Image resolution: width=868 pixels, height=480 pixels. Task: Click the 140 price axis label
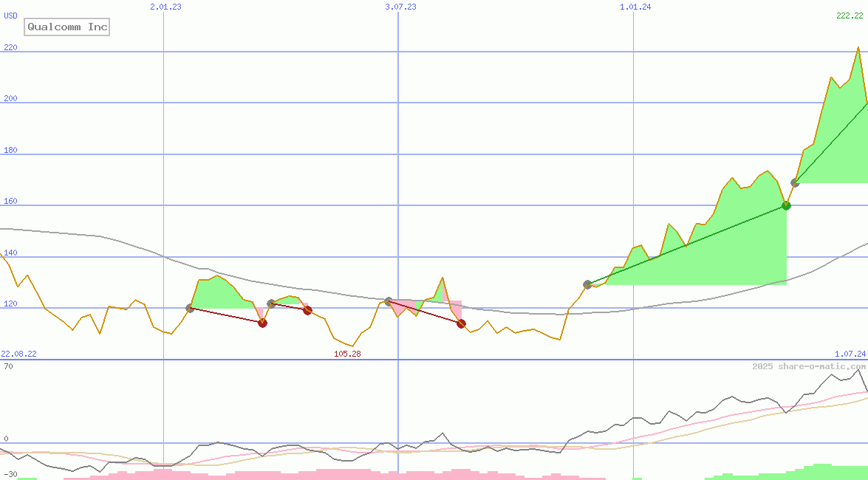click(x=10, y=253)
